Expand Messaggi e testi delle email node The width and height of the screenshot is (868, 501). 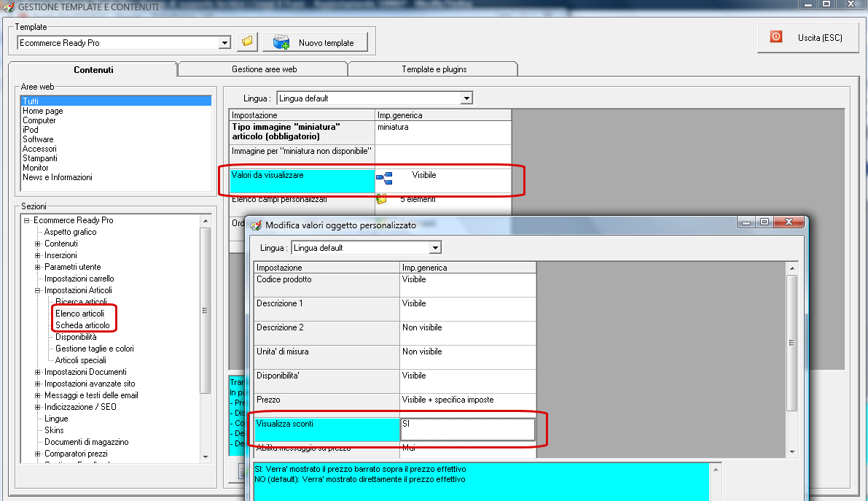pos(38,395)
